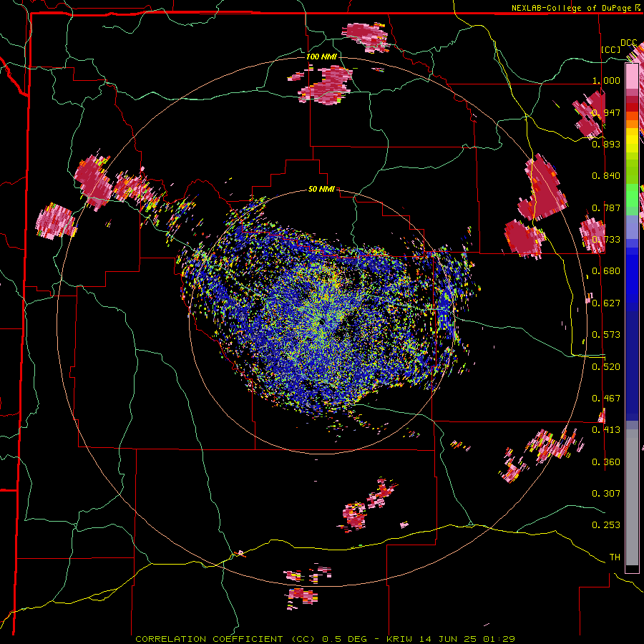
Task: Click the TH threshold label
Action: tap(615, 557)
